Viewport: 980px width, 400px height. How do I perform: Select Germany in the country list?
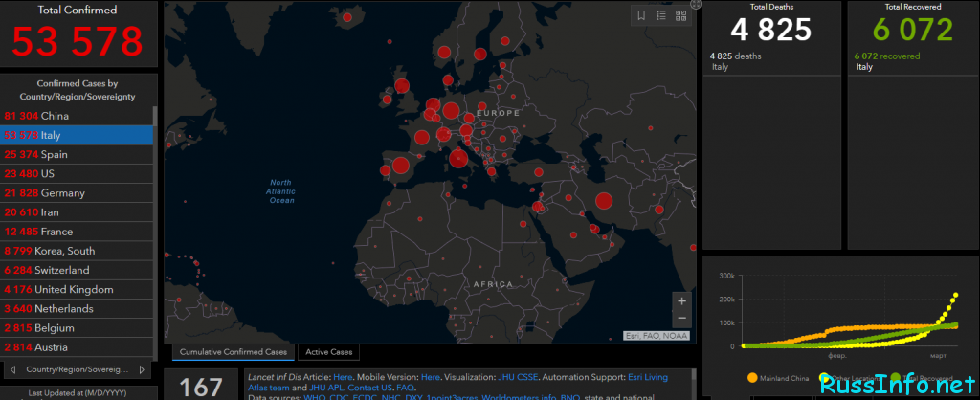77,193
